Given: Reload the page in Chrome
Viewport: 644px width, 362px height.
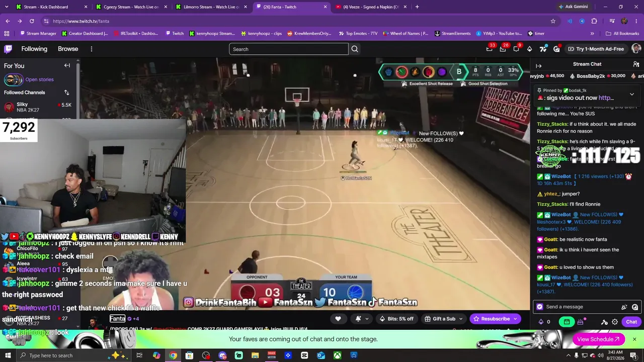Looking at the screenshot, I should [x=32, y=21].
